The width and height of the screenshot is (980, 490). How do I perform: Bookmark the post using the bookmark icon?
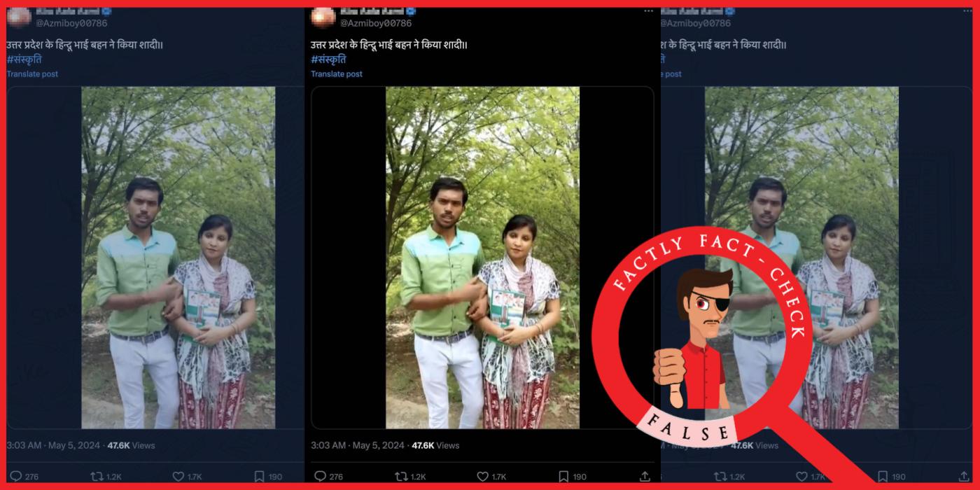(x=563, y=476)
